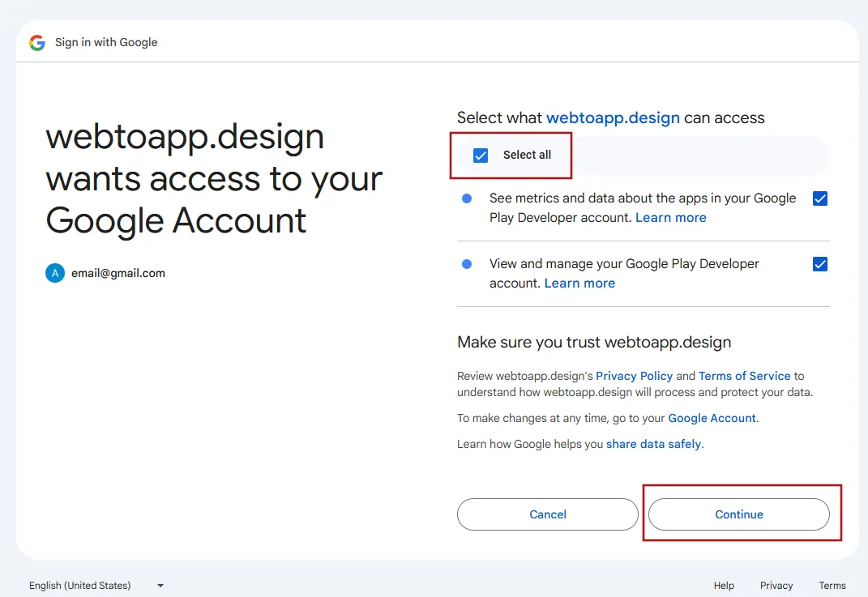The width and height of the screenshot is (868, 597).
Task: Click the "Sign in with Google" header text
Action: [x=106, y=42]
